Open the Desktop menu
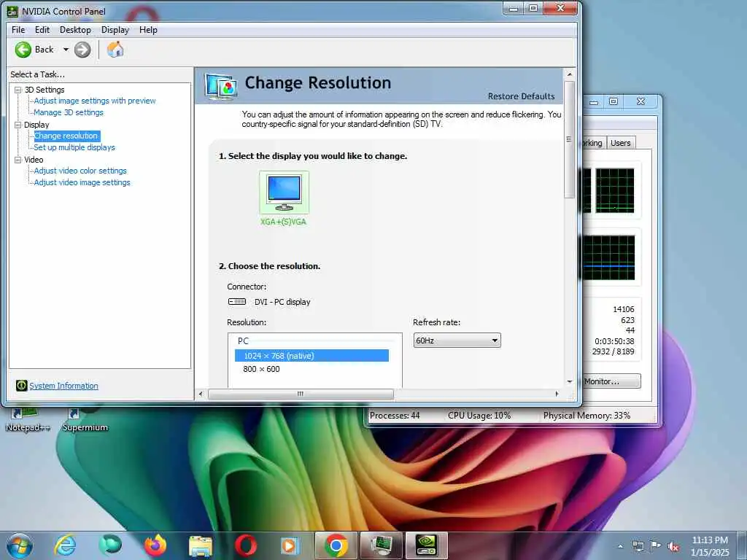The height and width of the screenshot is (560, 747). coord(75,29)
